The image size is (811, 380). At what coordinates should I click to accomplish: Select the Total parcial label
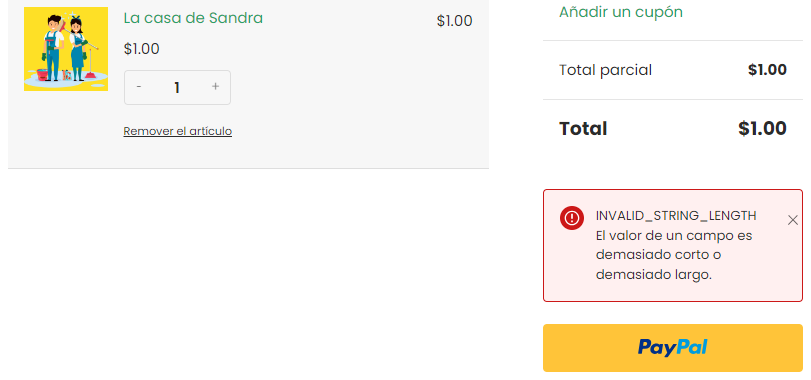click(605, 70)
